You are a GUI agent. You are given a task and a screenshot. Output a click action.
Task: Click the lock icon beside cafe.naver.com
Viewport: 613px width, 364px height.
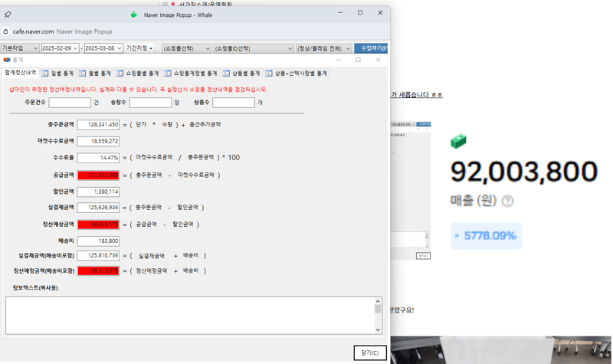coord(6,31)
